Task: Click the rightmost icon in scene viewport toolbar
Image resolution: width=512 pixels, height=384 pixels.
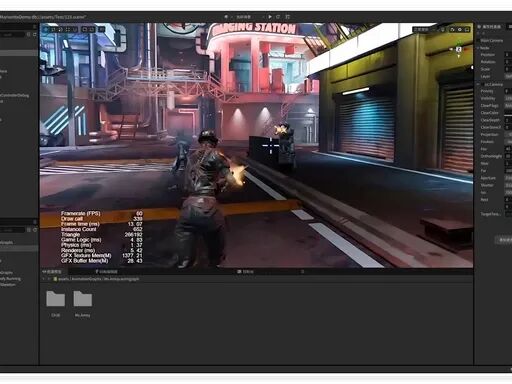Action: (467, 29)
